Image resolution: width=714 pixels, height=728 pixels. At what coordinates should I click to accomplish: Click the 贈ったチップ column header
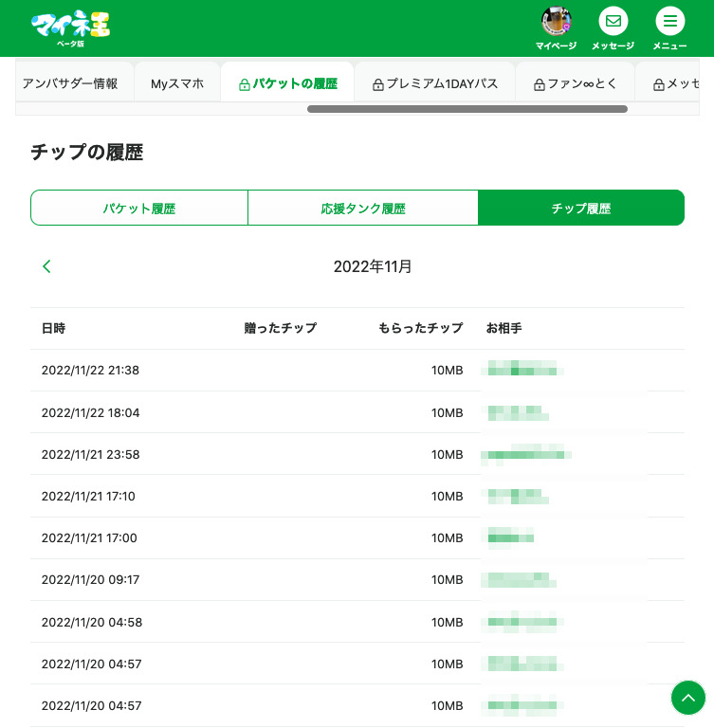click(x=281, y=328)
